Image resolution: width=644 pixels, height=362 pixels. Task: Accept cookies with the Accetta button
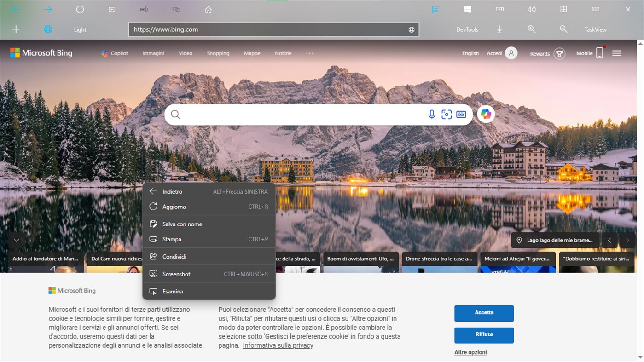coord(484,313)
